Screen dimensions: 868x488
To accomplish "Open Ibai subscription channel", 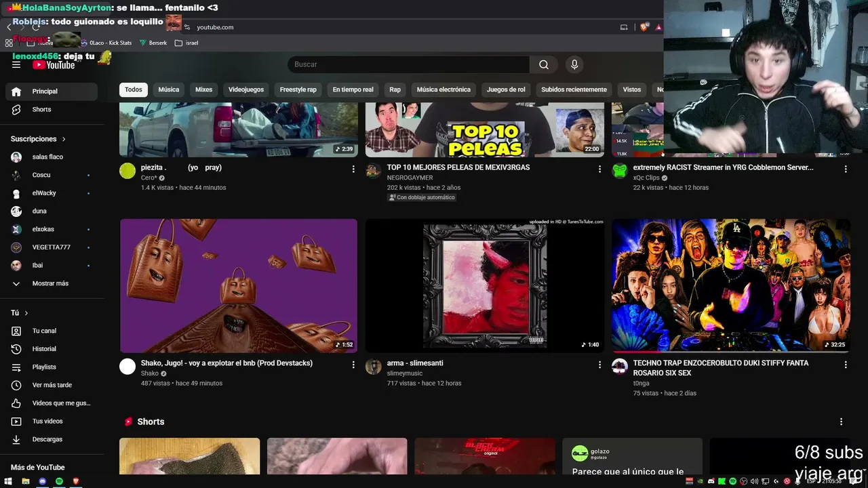I will pyautogui.click(x=52, y=265).
